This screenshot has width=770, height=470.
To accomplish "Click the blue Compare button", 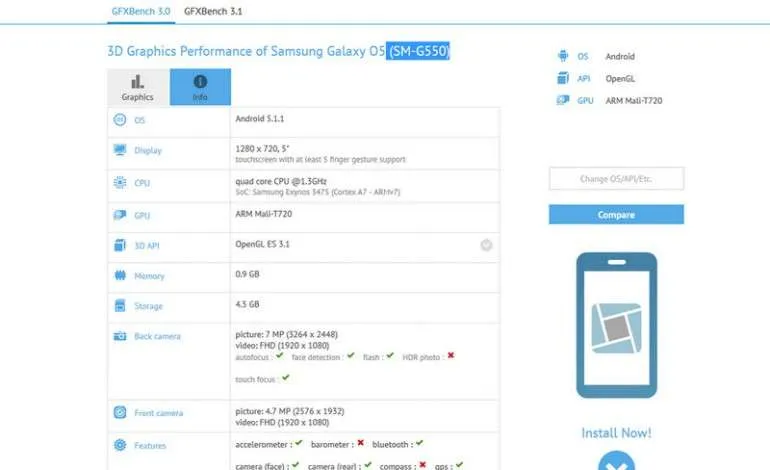I will tap(616, 215).
